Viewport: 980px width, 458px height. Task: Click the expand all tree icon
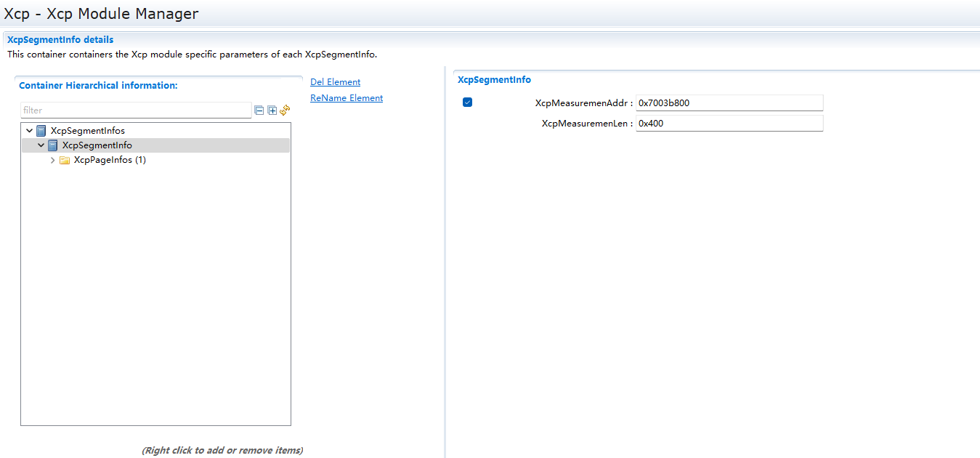(272, 111)
